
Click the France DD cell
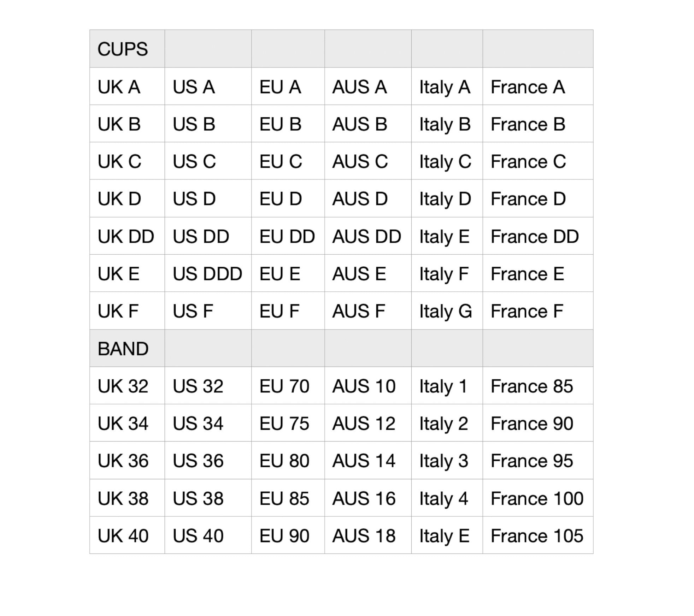(538, 236)
